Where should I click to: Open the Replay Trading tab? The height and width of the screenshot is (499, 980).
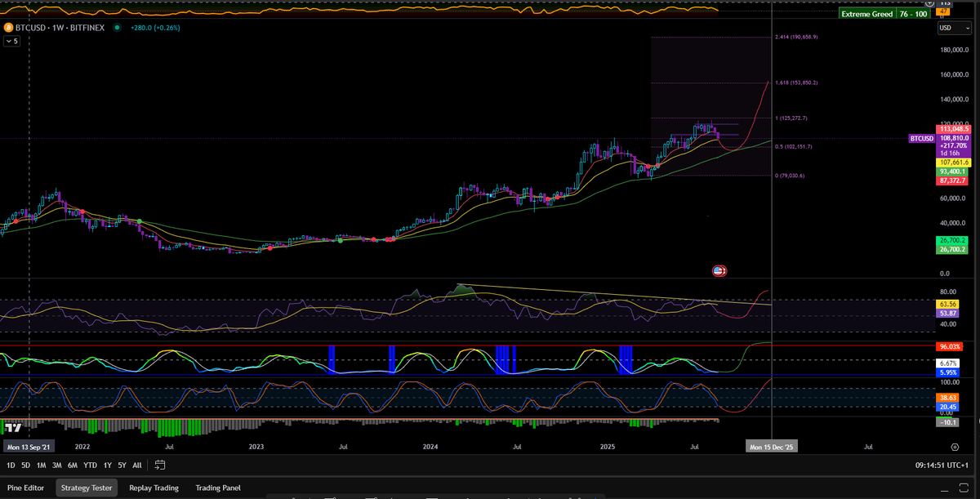[x=154, y=488]
